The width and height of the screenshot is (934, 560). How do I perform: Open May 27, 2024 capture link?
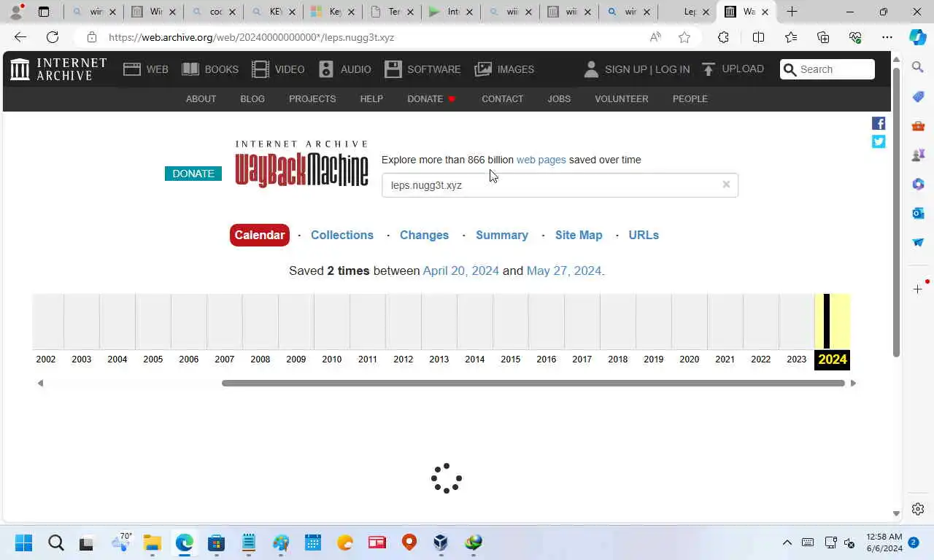pyautogui.click(x=564, y=271)
